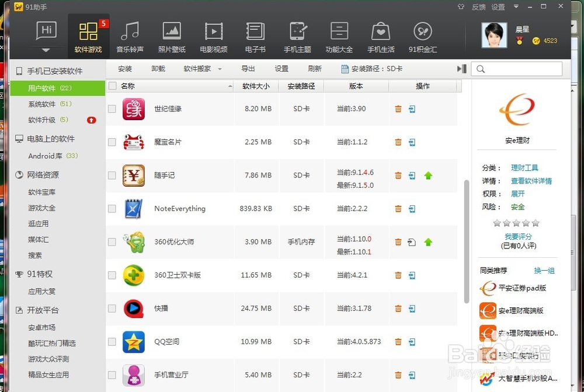The image size is (584, 392).
Task: Expand permissions via 展开 link
Action: click(x=517, y=194)
